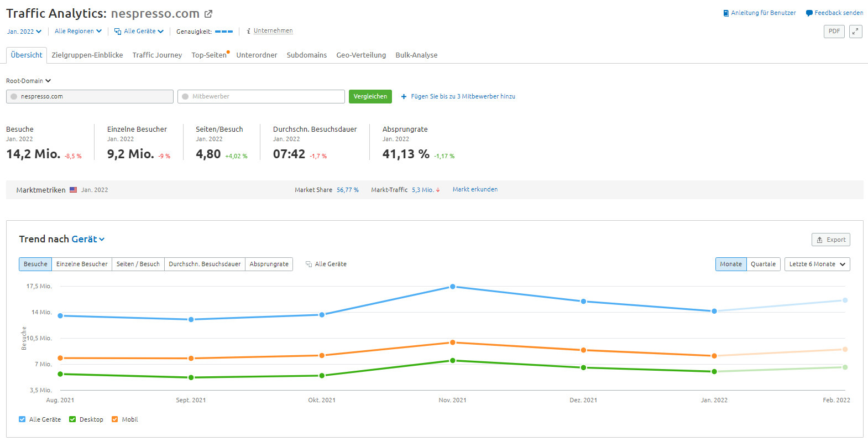The height and width of the screenshot is (441, 868).
Task: Toggle the Alle Geräte legend checkbox
Action: click(x=22, y=419)
